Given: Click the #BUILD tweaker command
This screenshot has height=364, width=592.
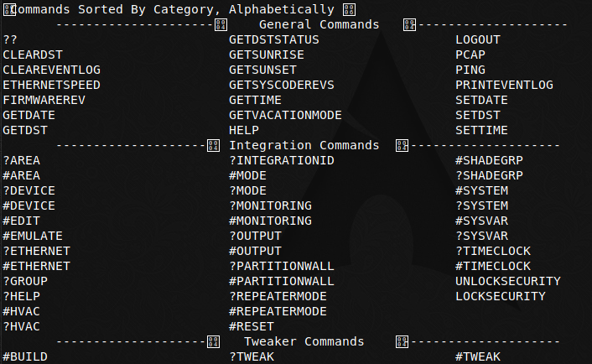Looking at the screenshot, I should pos(25,356).
